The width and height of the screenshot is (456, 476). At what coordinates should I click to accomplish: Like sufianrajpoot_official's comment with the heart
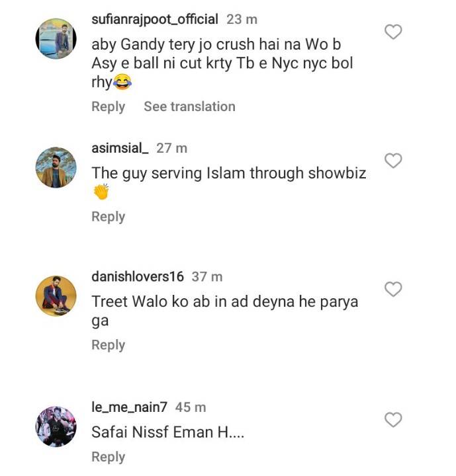click(393, 32)
